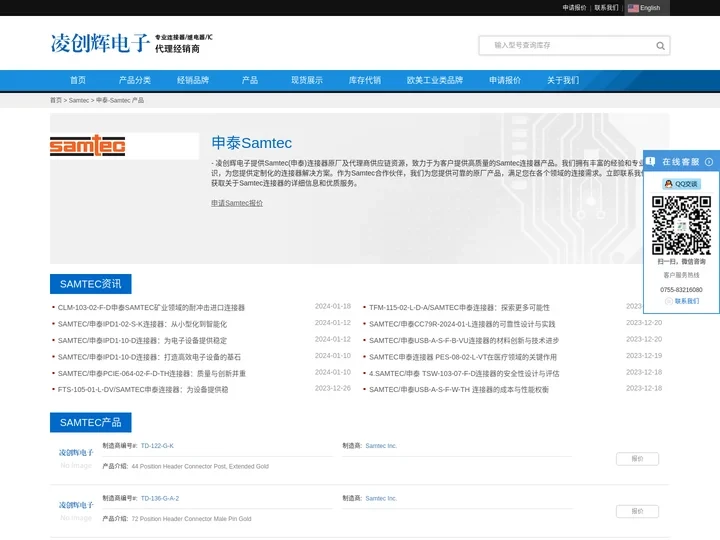Image resolution: width=720 pixels, height=540 pixels.
Task: Open news USB-A-S-F-B-VU连接器的材料创新
Action: 464,341
